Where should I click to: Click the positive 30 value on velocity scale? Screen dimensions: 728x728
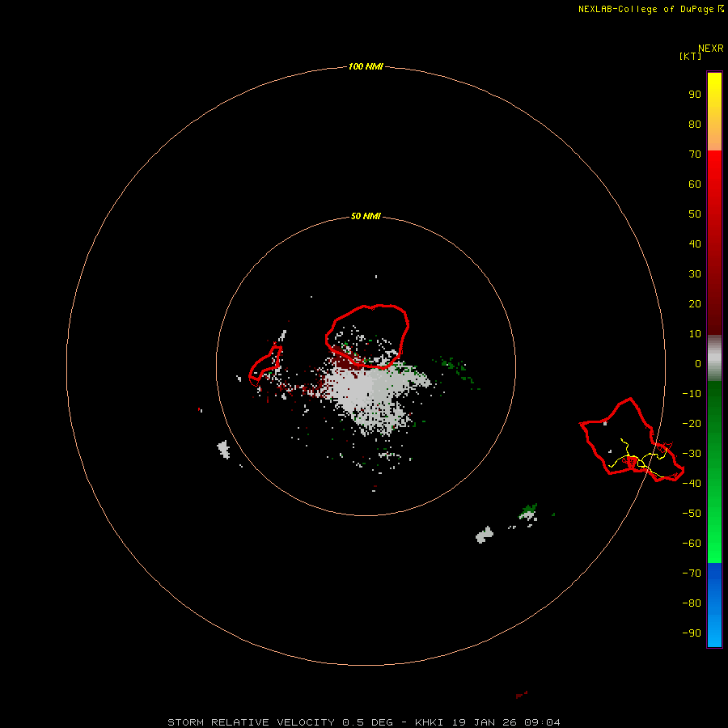coord(695,274)
